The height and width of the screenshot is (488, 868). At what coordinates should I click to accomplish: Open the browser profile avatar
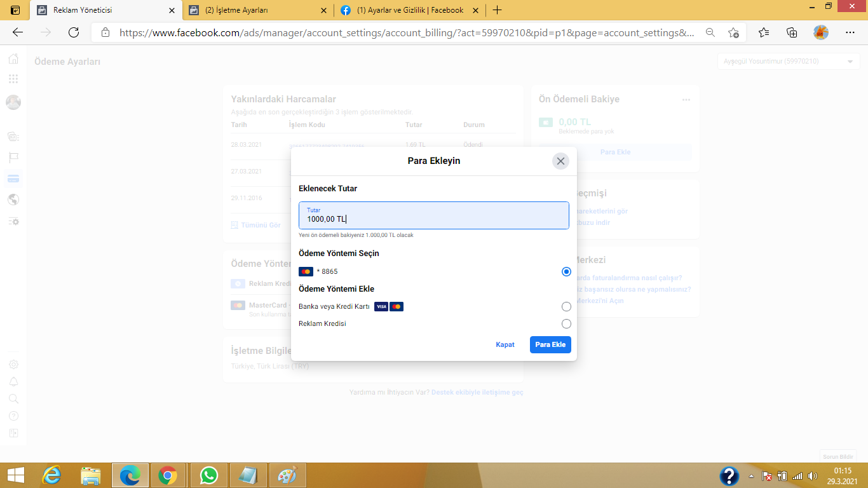click(821, 32)
